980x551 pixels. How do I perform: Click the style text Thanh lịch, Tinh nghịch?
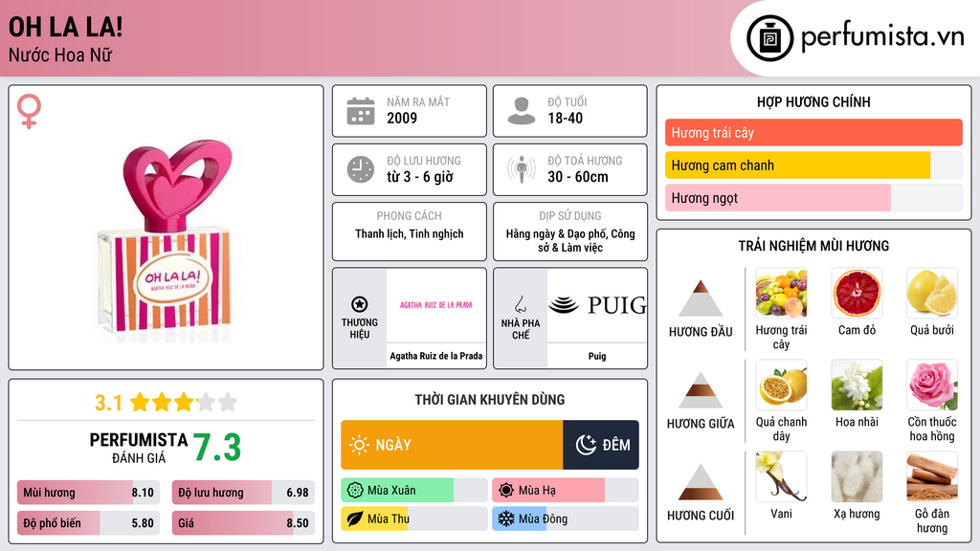410,233
